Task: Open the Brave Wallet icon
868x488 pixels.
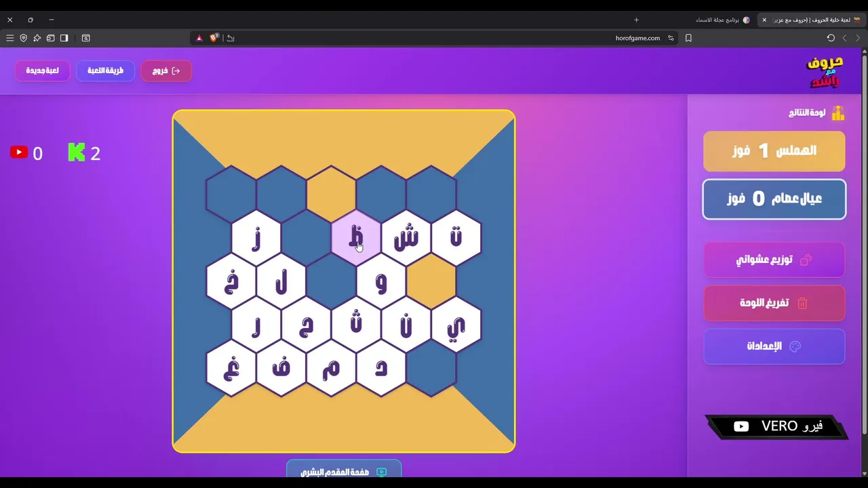Action: coord(50,38)
